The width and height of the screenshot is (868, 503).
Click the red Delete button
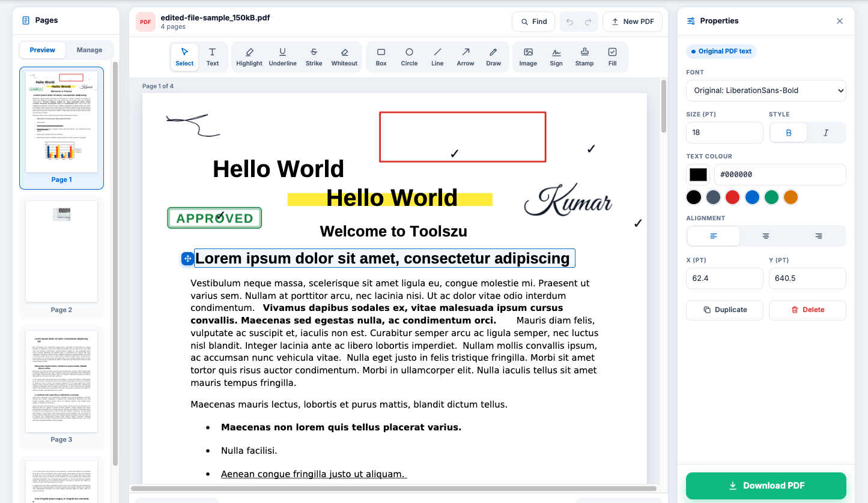click(x=807, y=310)
